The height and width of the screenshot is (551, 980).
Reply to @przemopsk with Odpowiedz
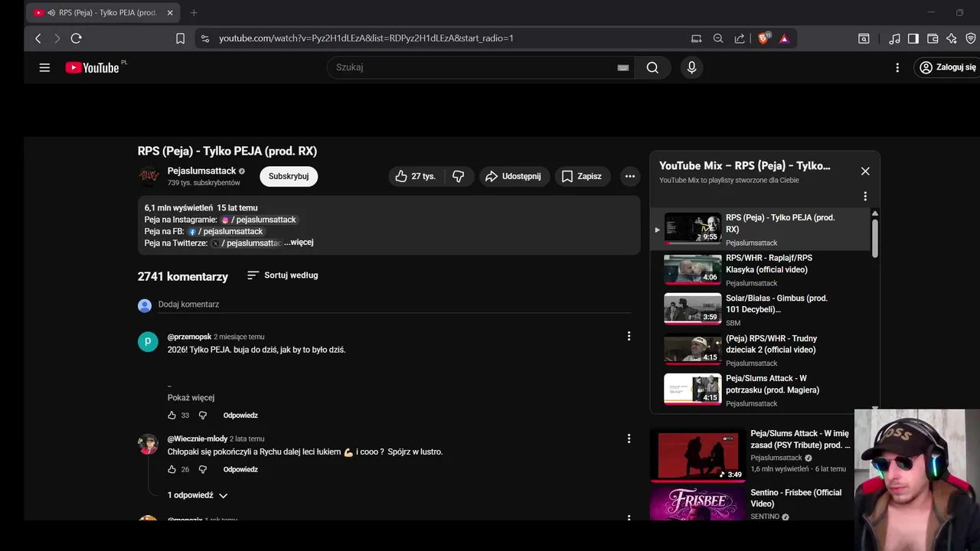click(240, 416)
